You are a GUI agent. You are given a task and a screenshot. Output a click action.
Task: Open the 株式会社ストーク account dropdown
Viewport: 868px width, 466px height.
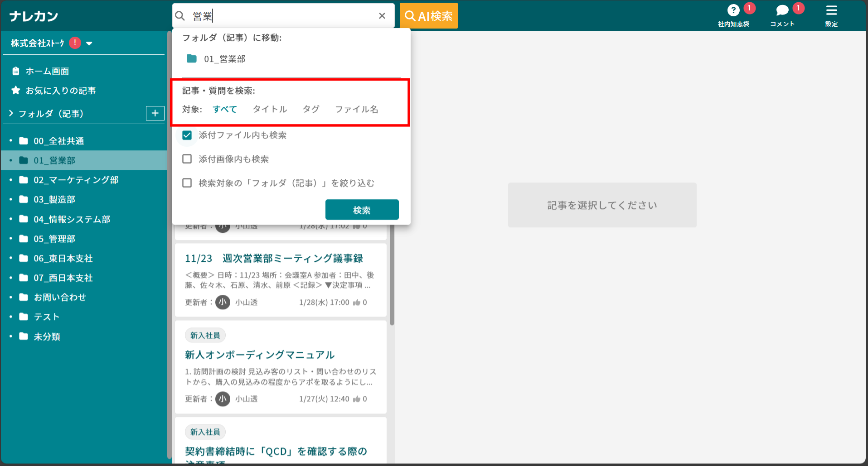tap(90, 43)
